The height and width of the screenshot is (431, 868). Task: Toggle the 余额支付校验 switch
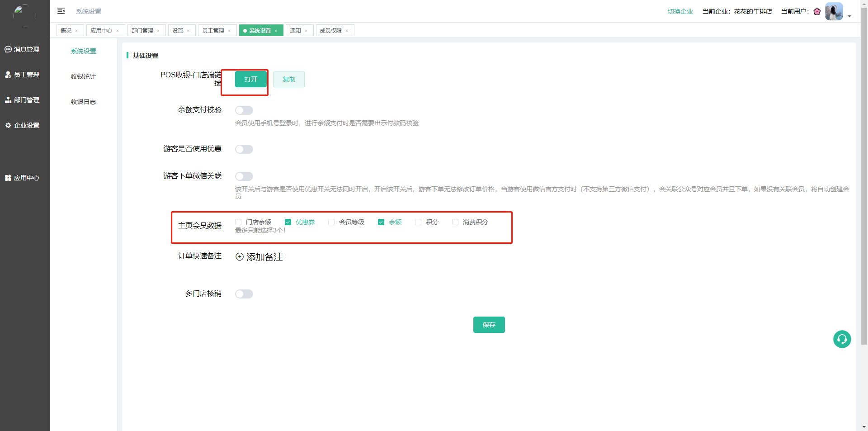pyautogui.click(x=244, y=110)
